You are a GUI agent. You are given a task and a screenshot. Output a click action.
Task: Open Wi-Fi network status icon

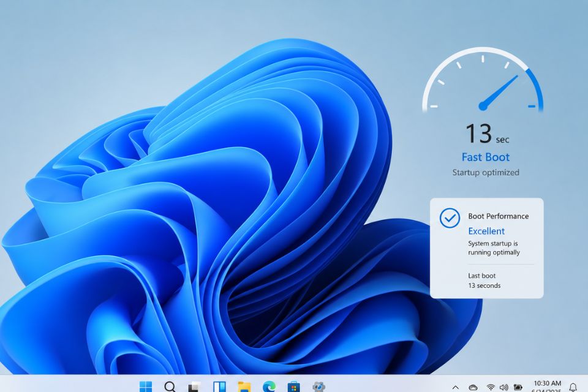(x=491, y=388)
